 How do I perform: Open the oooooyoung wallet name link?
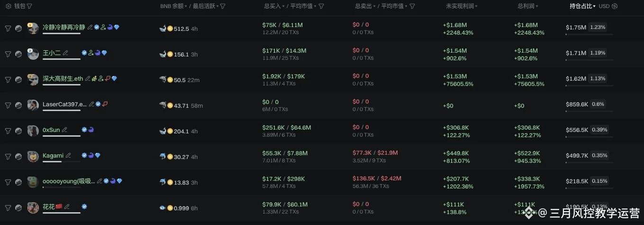(x=69, y=181)
